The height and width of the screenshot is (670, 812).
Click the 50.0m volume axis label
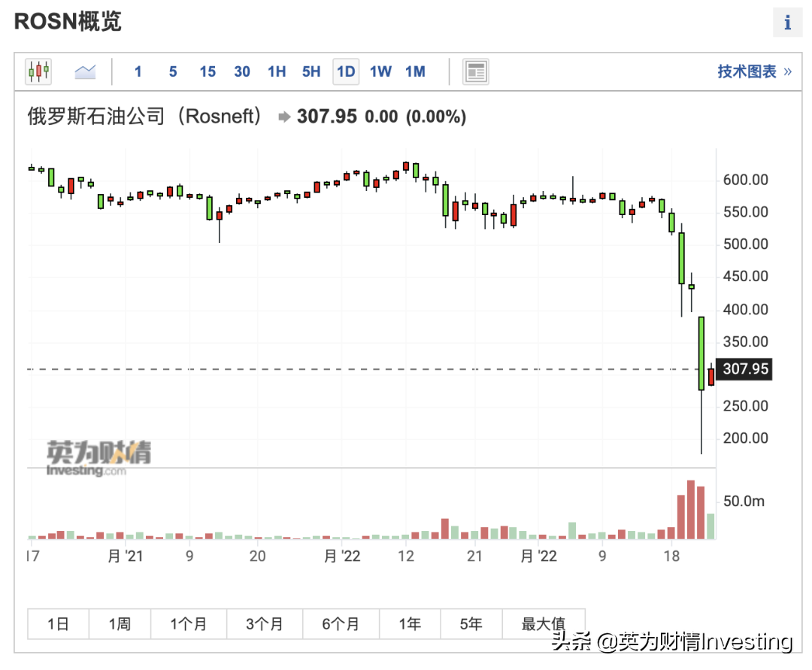pyautogui.click(x=744, y=502)
